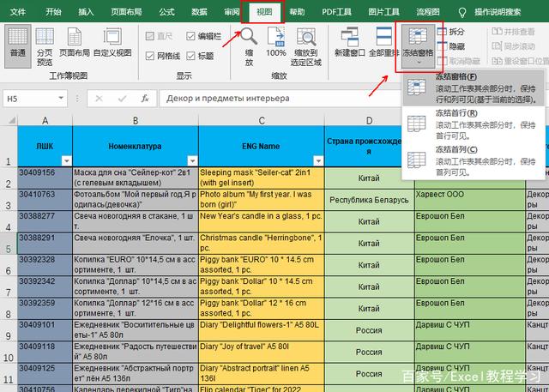Click the select-all corner triangle

pyautogui.click(x=11, y=120)
